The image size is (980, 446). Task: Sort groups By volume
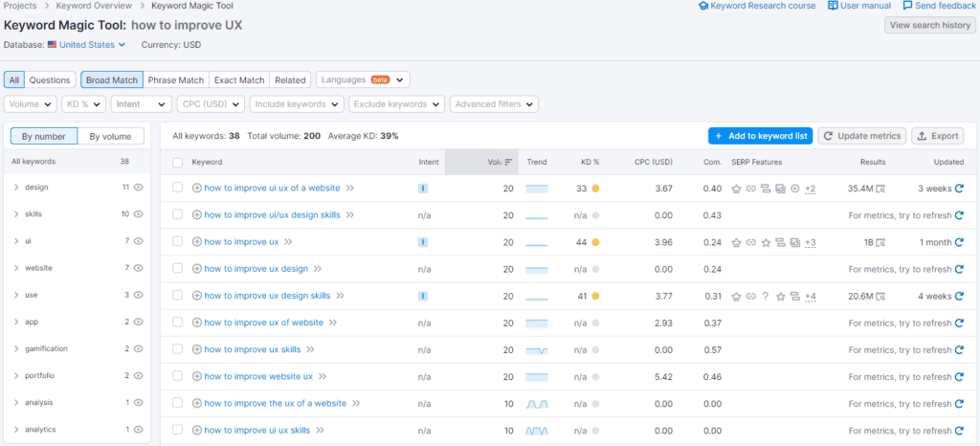(111, 136)
